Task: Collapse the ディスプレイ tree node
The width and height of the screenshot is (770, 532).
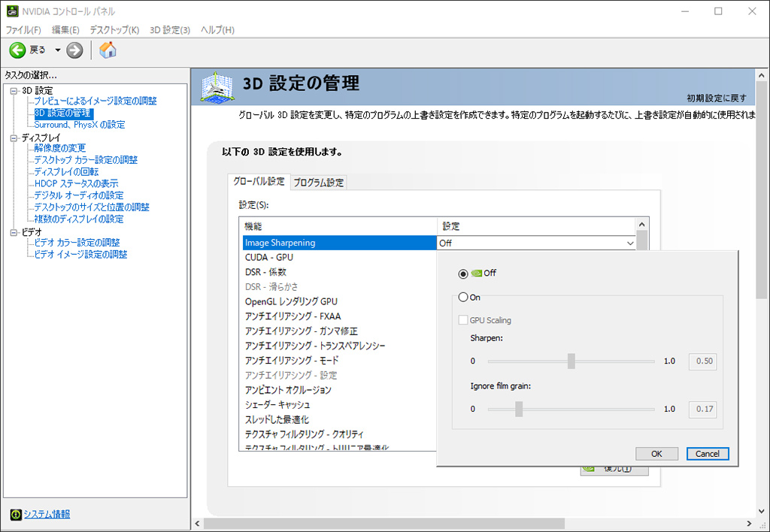Action: 14,138
